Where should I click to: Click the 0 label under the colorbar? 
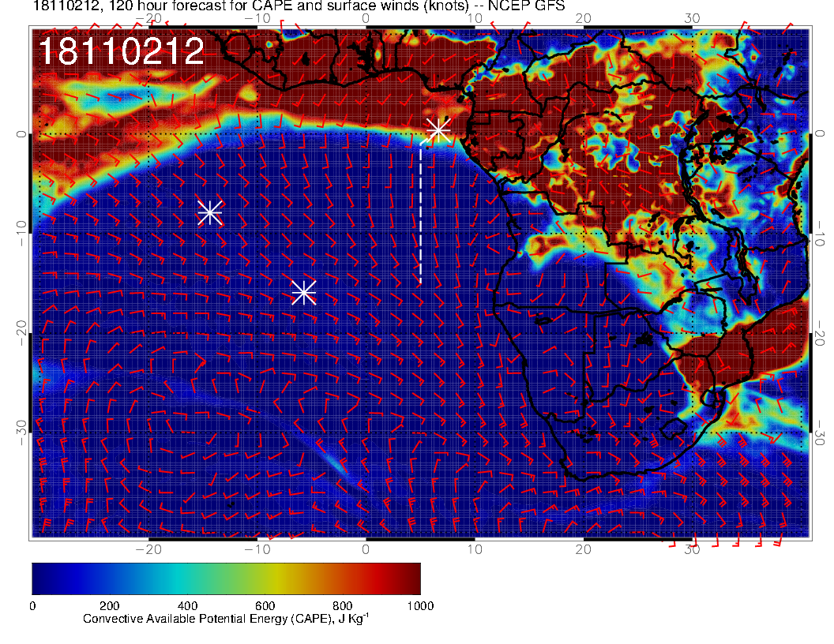(x=32, y=605)
